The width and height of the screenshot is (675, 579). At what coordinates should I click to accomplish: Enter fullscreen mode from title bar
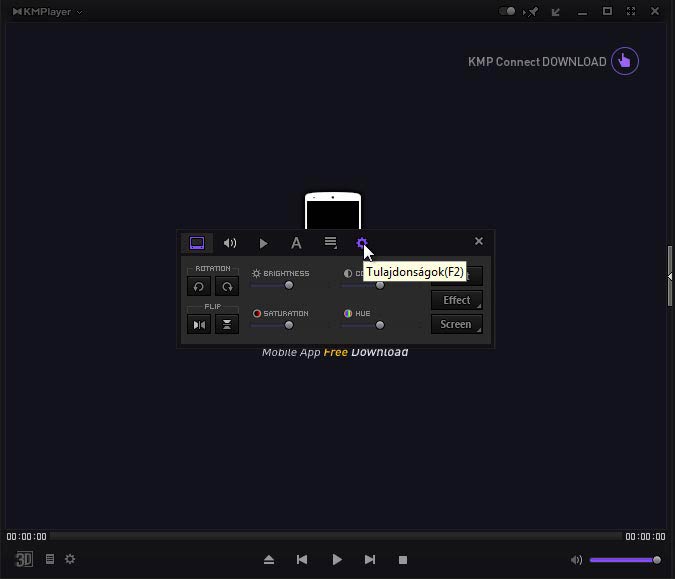click(x=631, y=11)
